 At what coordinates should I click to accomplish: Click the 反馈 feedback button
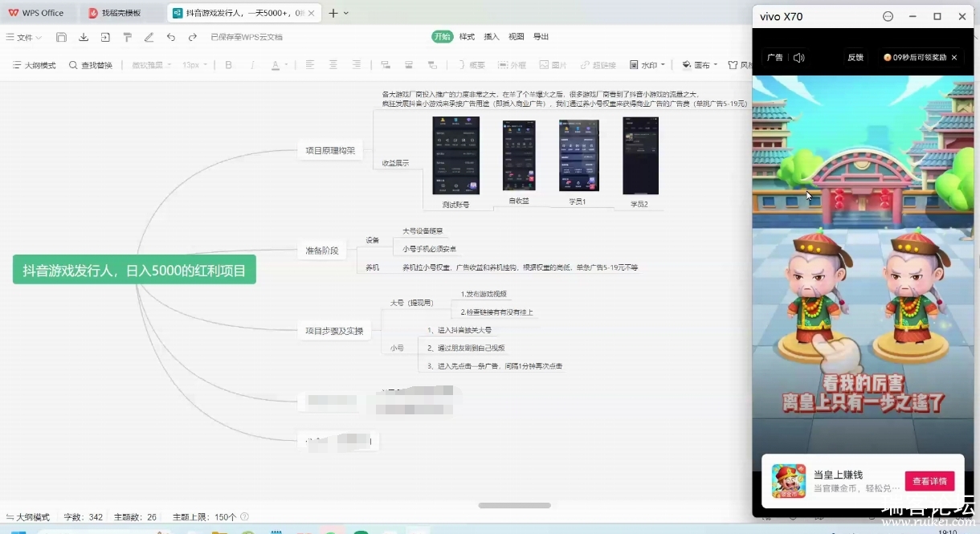click(855, 58)
